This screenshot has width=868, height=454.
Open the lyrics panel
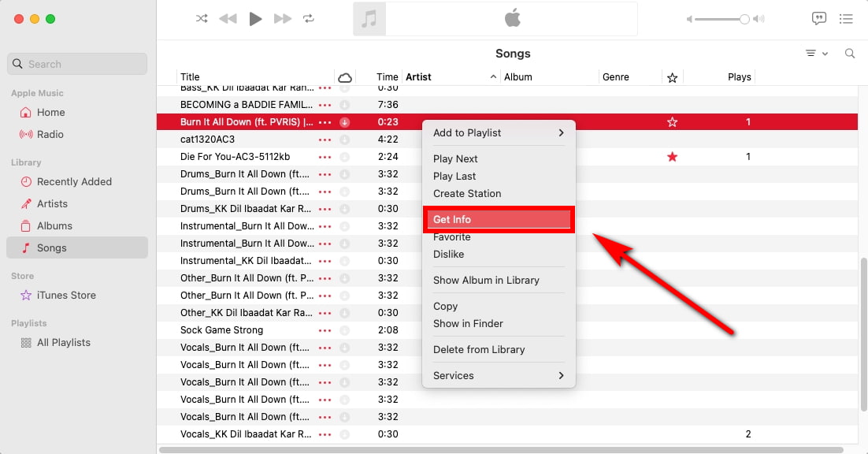[819, 19]
